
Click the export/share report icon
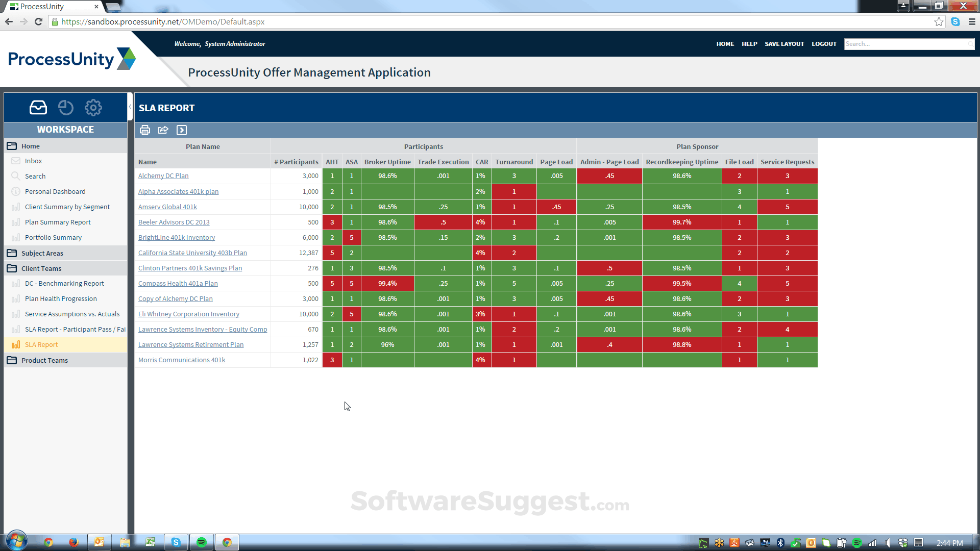[163, 130]
